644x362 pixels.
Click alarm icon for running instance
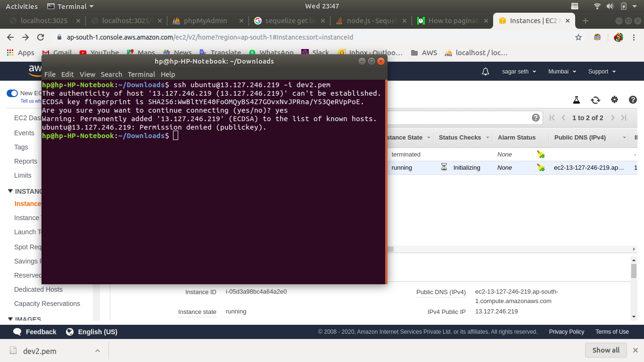541,168
